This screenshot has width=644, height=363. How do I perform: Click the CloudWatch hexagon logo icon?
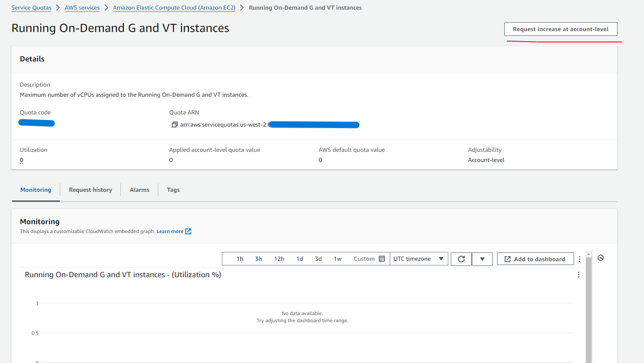[601, 257]
